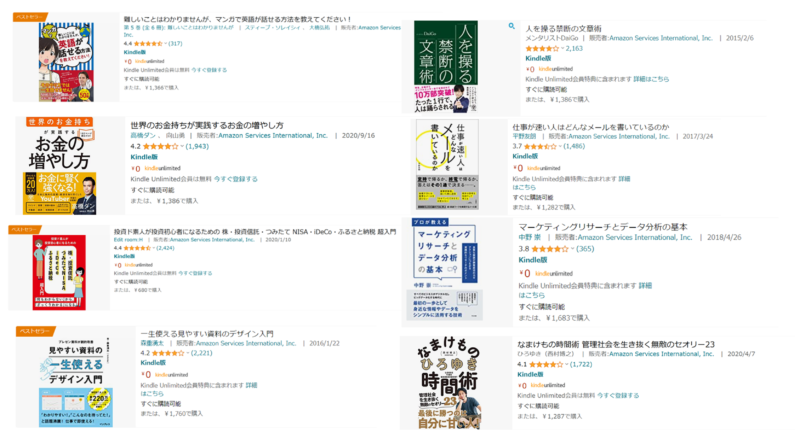Click the ベストセラー badge on the 見やすい資料 listing
Screen dimensions: 800x444
pyautogui.click(x=34, y=331)
